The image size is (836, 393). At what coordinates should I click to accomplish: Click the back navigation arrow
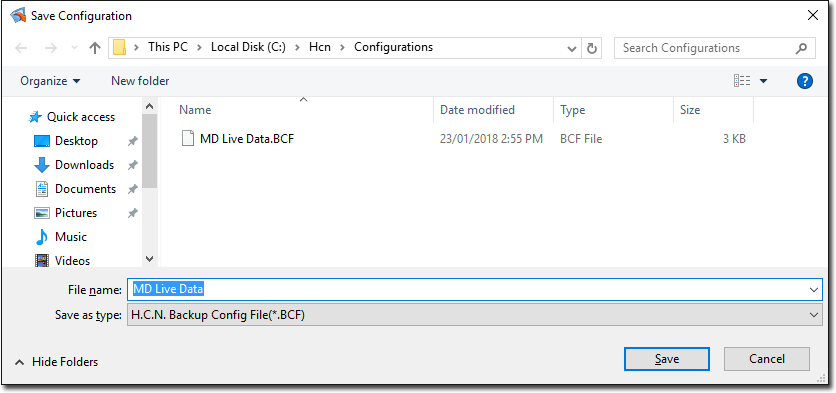pos(21,48)
